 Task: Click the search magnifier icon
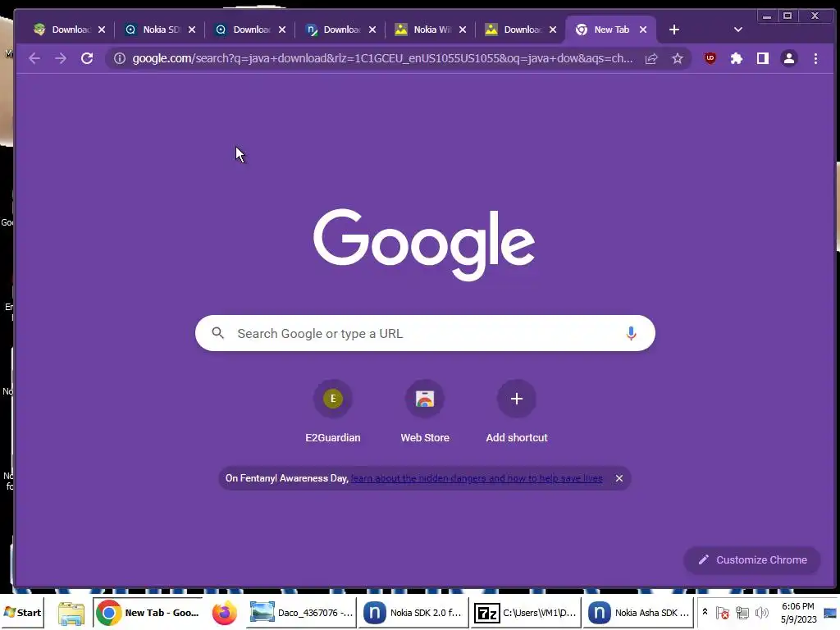[x=217, y=333]
